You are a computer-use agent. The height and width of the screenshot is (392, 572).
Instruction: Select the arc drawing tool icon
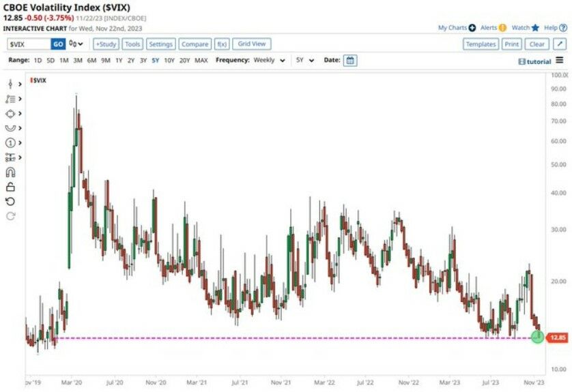(10, 128)
